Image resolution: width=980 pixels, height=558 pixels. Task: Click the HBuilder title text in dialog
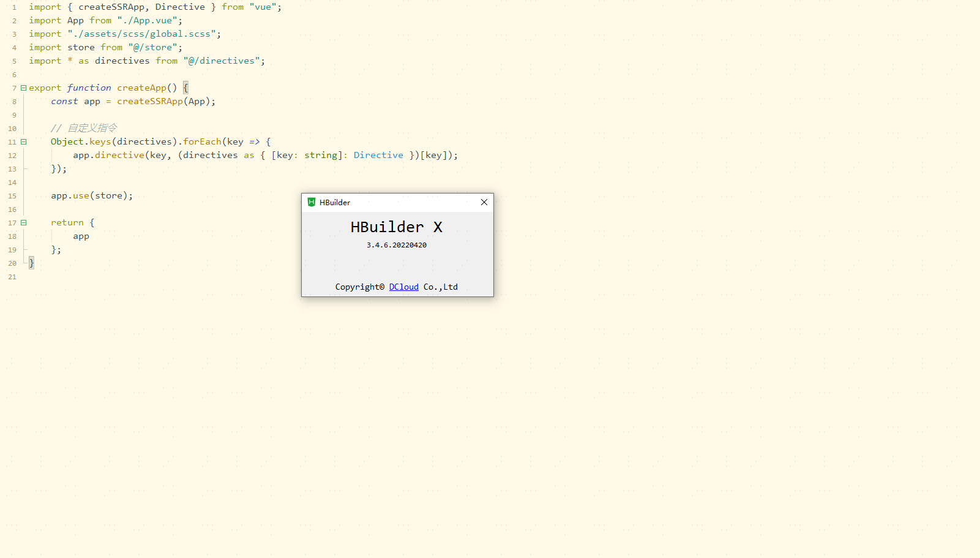click(335, 202)
